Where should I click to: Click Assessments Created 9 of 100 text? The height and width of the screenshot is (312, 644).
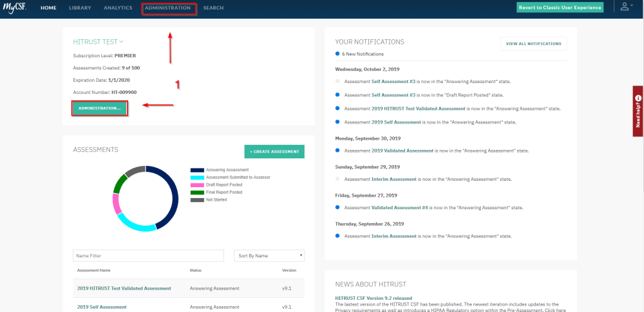(107, 68)
